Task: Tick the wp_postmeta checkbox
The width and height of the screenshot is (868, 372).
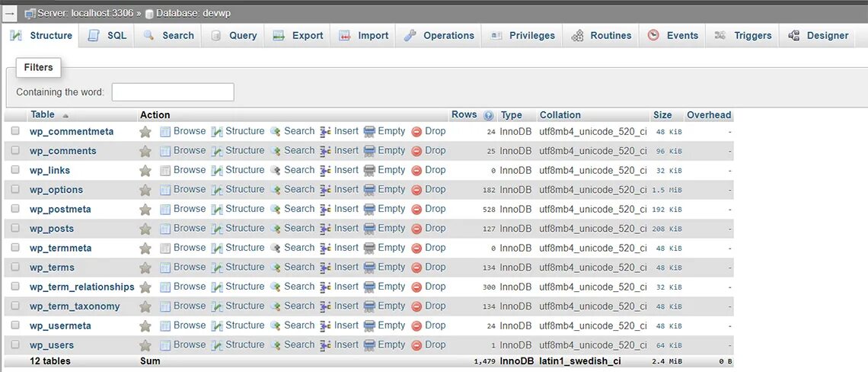Action: 15,208
